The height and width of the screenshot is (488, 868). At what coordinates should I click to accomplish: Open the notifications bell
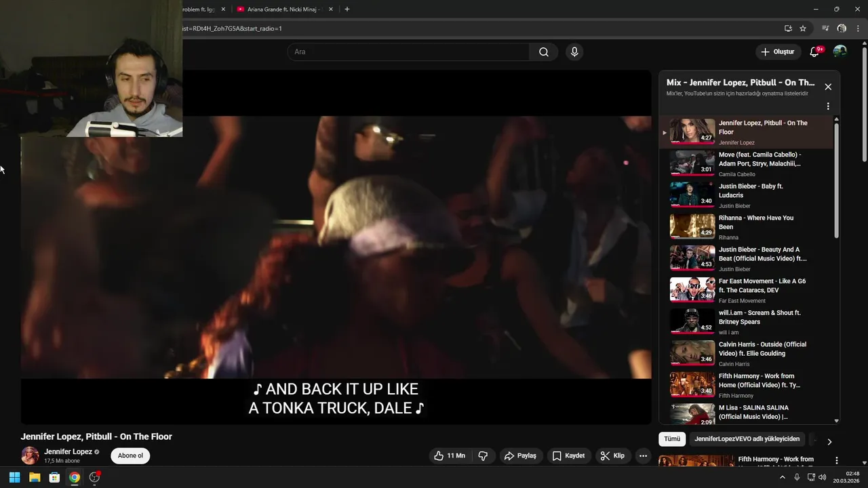814,52
